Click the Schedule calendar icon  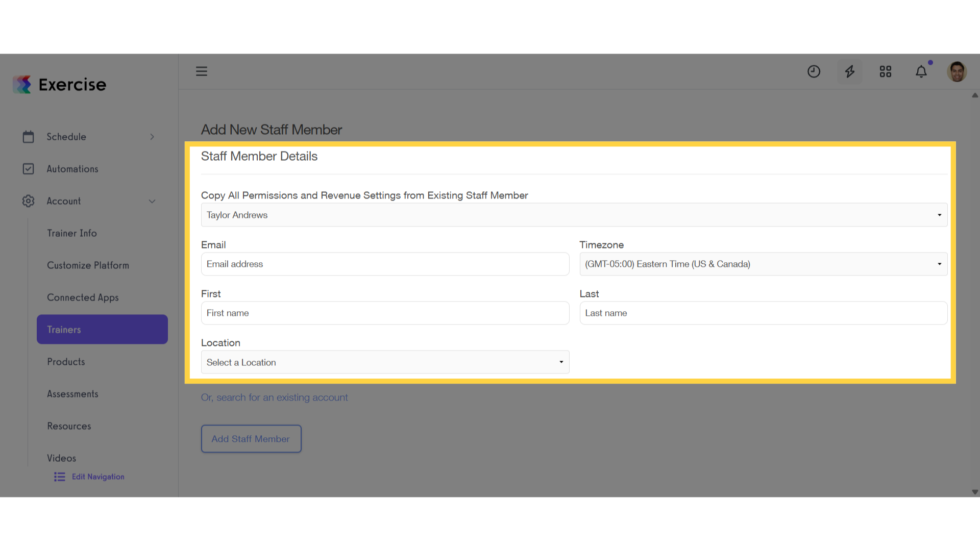pos(29,137)
